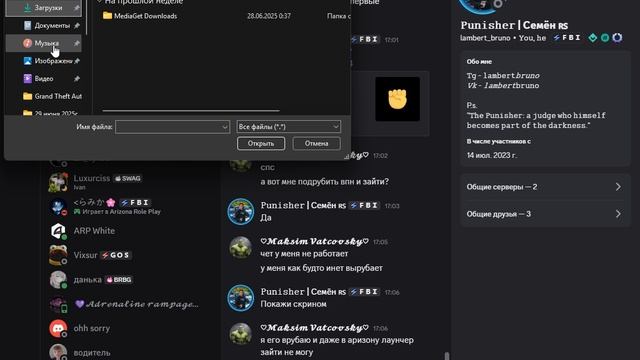Open водитель in member list

coord(131,352)
